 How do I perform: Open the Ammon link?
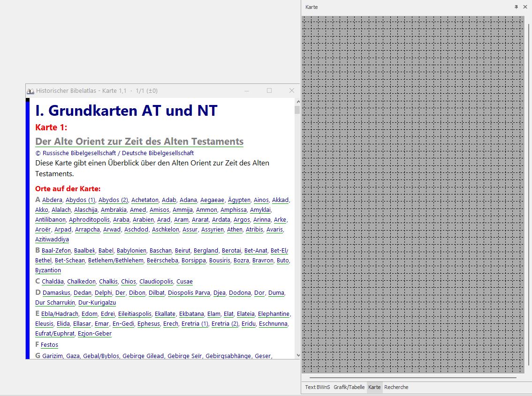[x=206, y=210]
